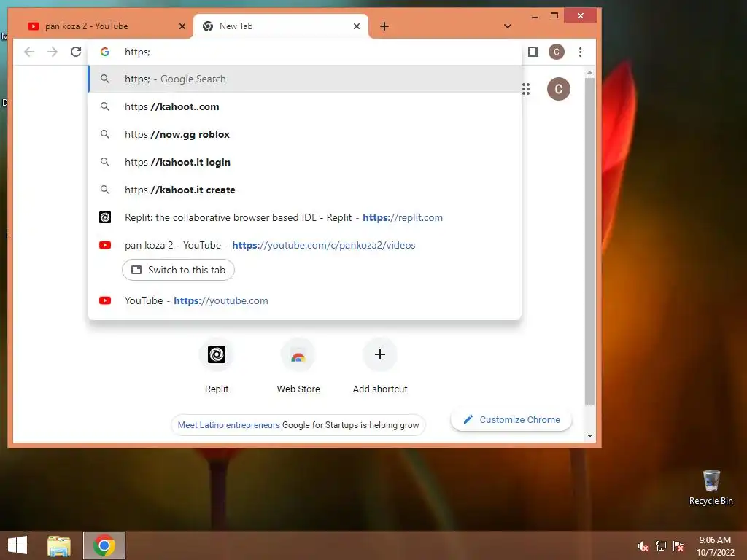Open the pan koza 2 YouTube videos suggestion
Image resolution: width=747 pixels, height=560 pixels.
coord(305,245)
